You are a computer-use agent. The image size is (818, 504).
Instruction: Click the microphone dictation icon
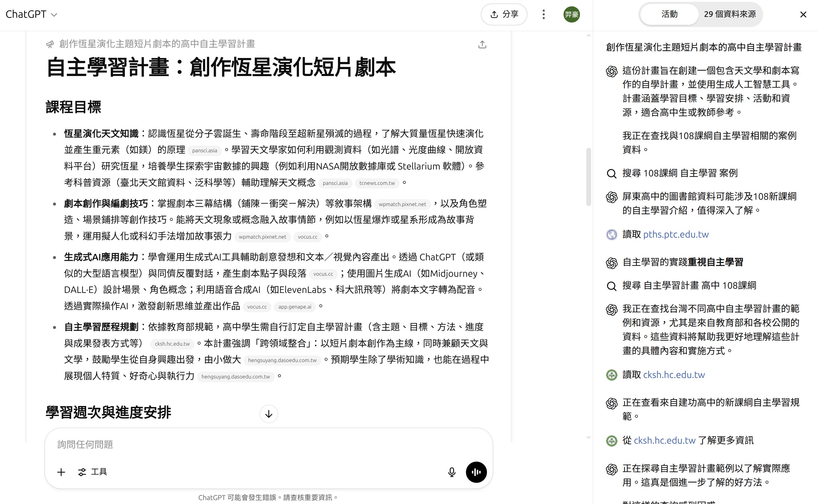coord(452,472)
